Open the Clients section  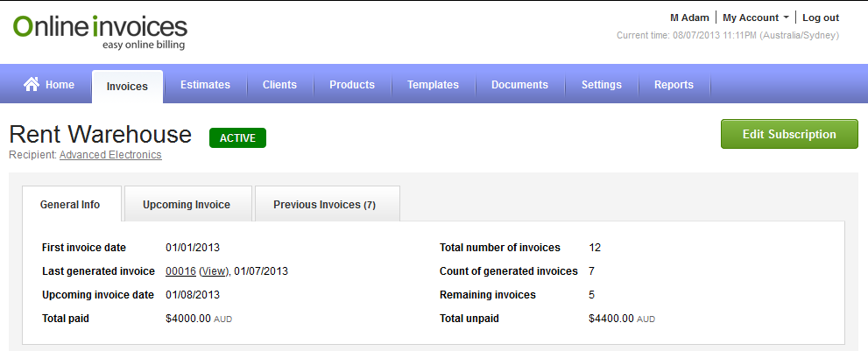pyautogui.click(x=279, y=85)
